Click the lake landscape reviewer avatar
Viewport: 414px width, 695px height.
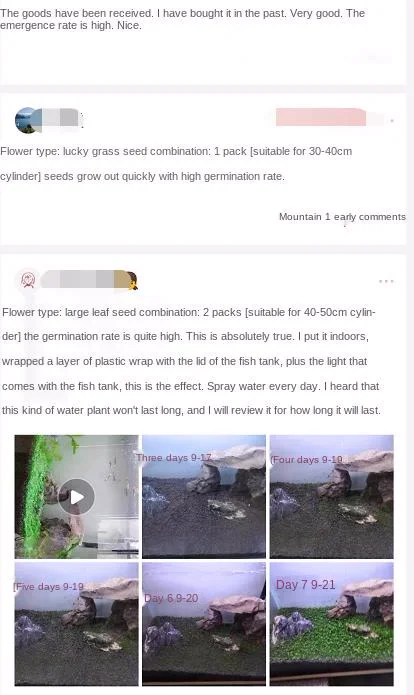pyautogui.click(x=28, y=120)
